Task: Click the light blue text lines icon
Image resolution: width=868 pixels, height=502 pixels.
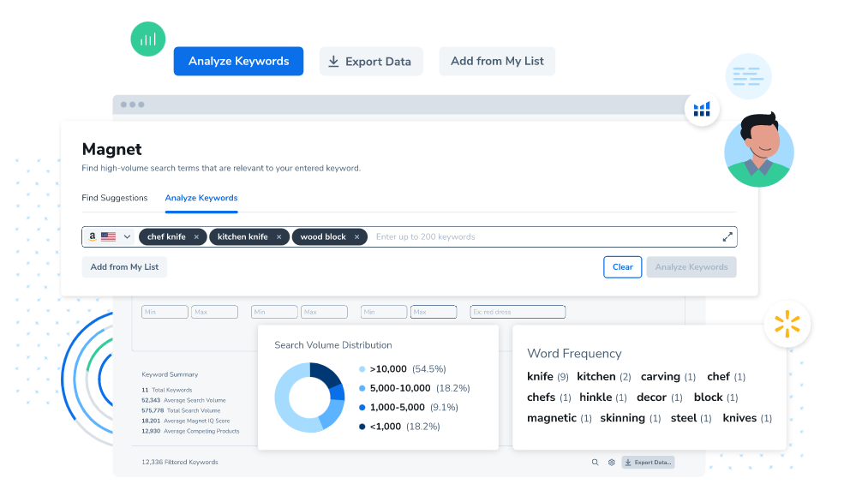Action: point(748,76)
